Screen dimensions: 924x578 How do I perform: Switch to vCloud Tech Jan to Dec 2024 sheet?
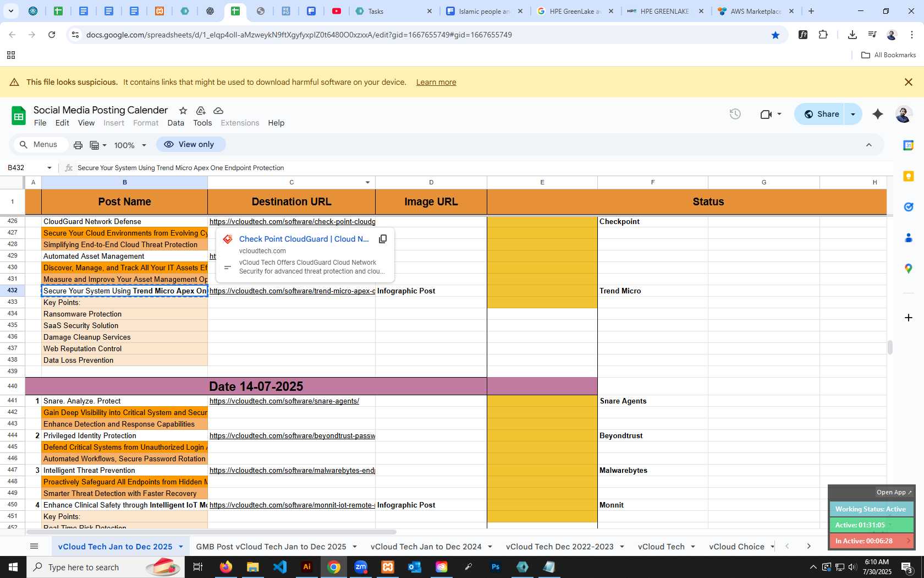(426, 547)
